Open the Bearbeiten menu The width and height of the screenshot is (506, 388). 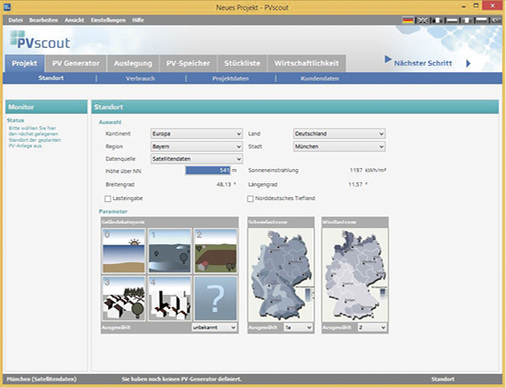[x=43, y=20]
